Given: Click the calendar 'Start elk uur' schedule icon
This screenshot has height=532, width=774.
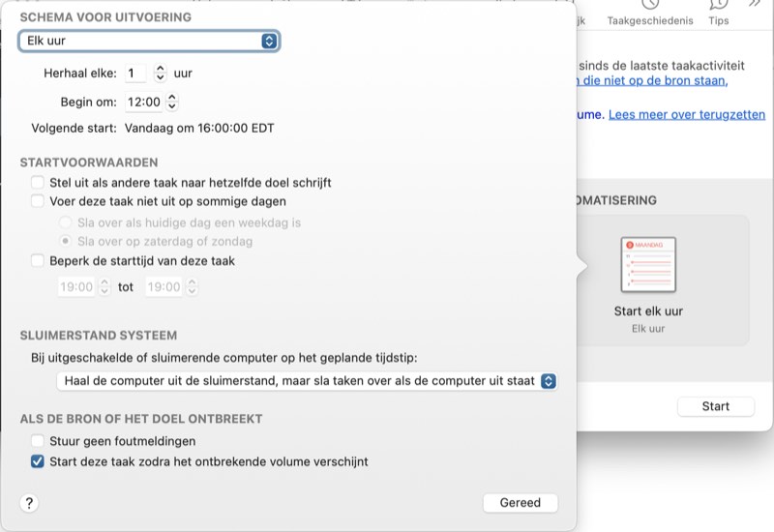Looking at the screenshot, I should (x=648, y=265).
